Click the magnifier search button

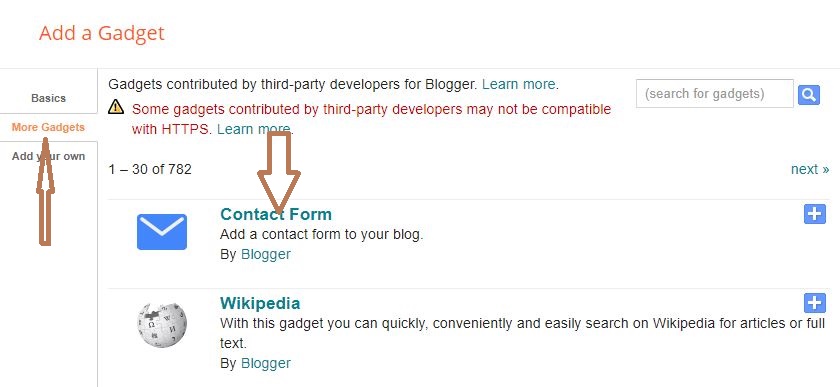(808, 95)
